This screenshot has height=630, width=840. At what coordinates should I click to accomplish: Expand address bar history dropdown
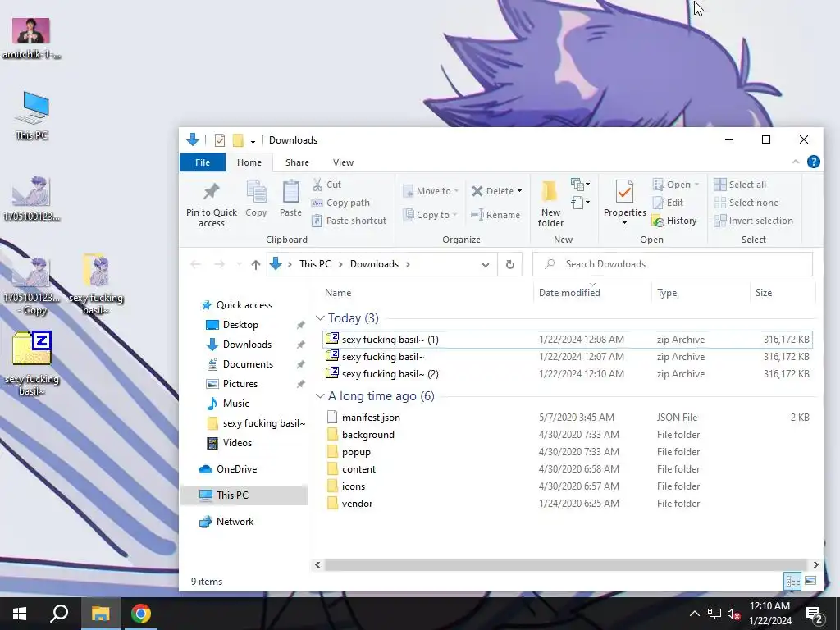click(486, 264)
